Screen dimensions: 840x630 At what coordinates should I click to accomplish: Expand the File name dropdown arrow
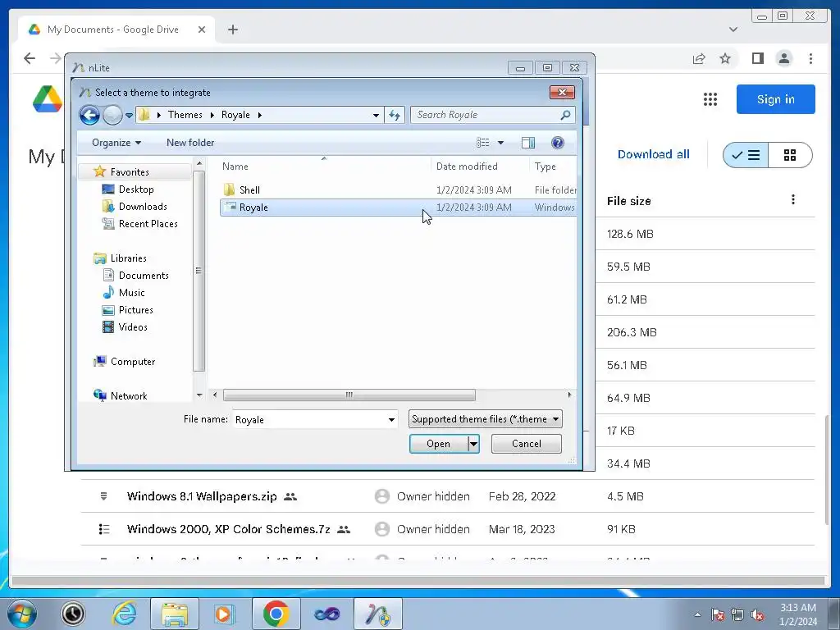point(391,419)
